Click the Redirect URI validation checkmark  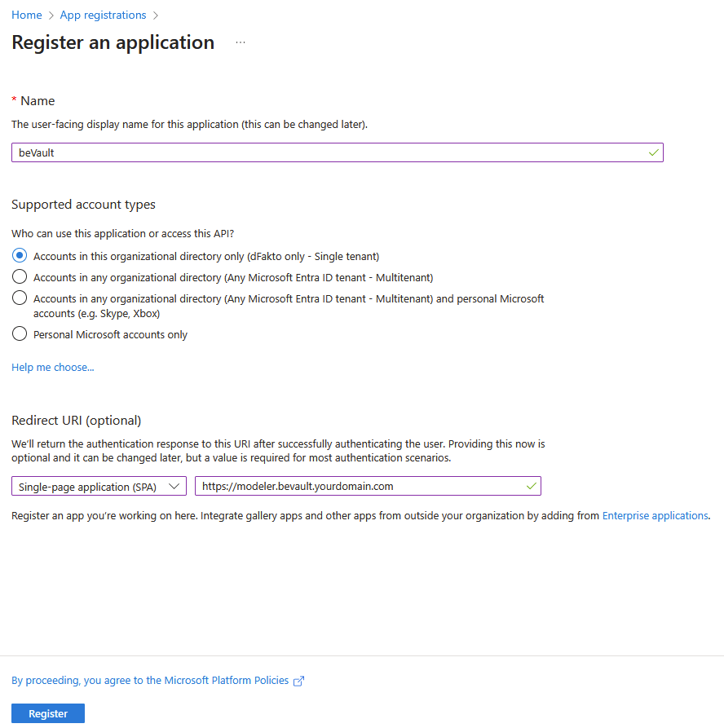point(532,487)
